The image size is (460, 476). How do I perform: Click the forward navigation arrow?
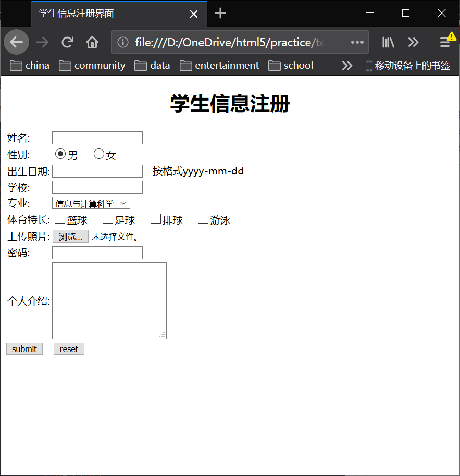pos(42,42)
